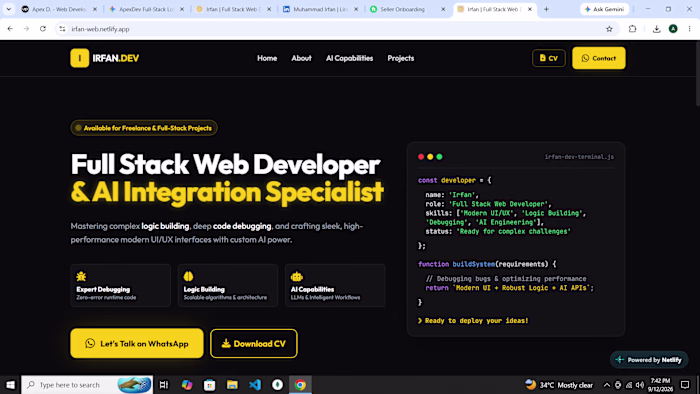
Task: View site information icon in address bar
Action: [62, 29]
